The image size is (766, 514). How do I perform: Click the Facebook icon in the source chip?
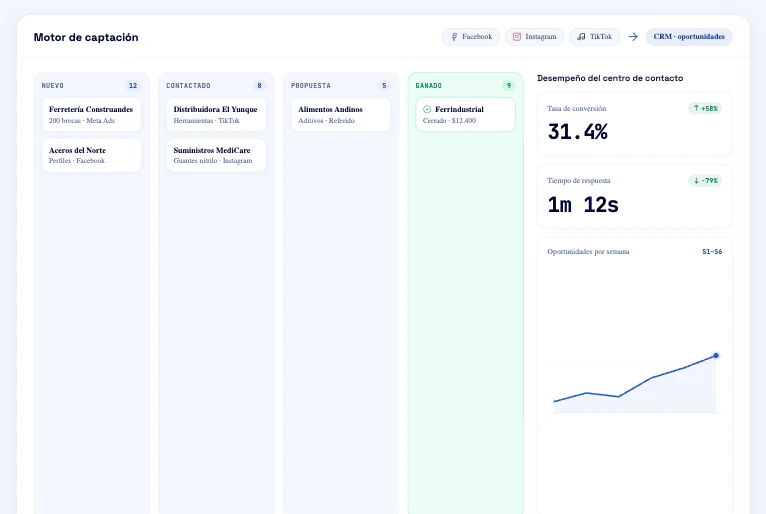click(x=454, y=37)
